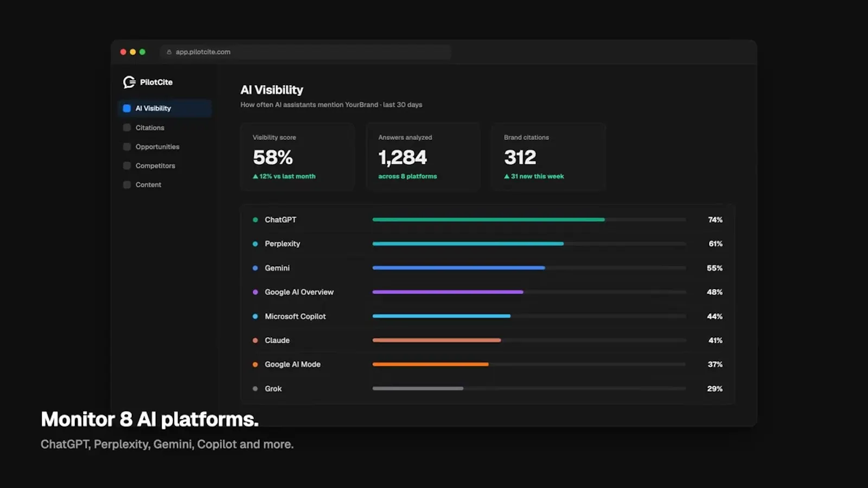
Task: Click the Opportunities sidebar icon
Action: point(127,146)
